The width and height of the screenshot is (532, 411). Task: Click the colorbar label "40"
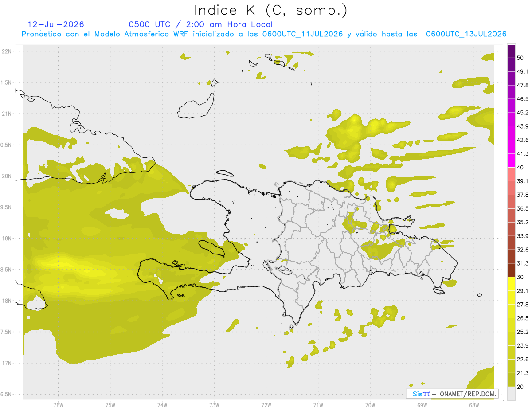tap(520, 168)
